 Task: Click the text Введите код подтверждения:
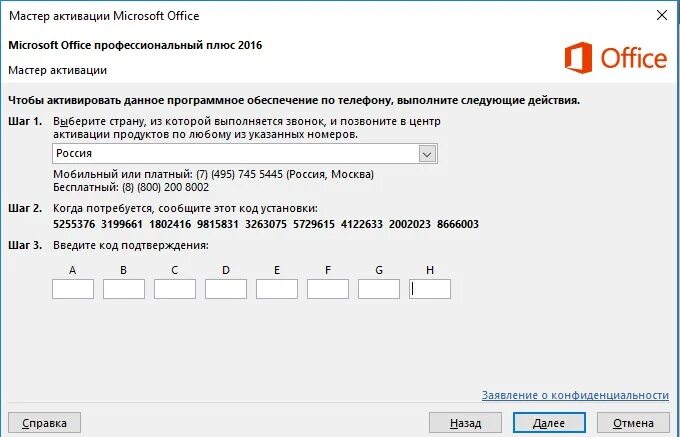click(x=131, y=245)
